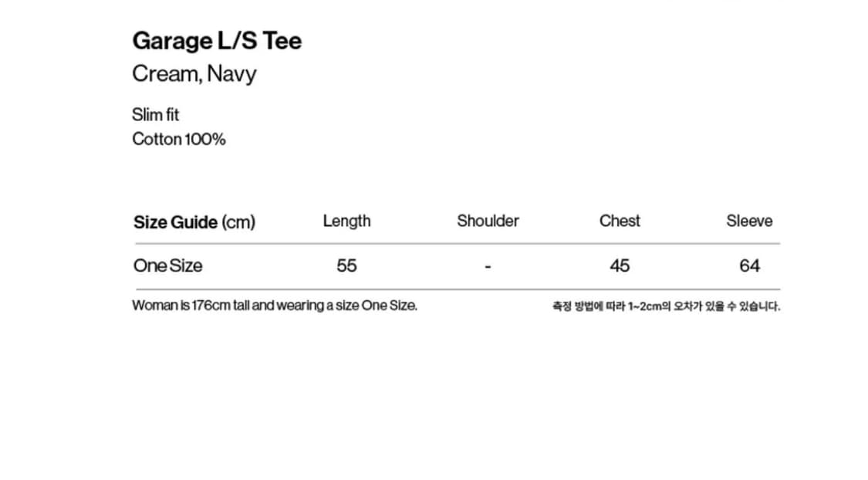Click the length value 55

click(x=347, y=265)
